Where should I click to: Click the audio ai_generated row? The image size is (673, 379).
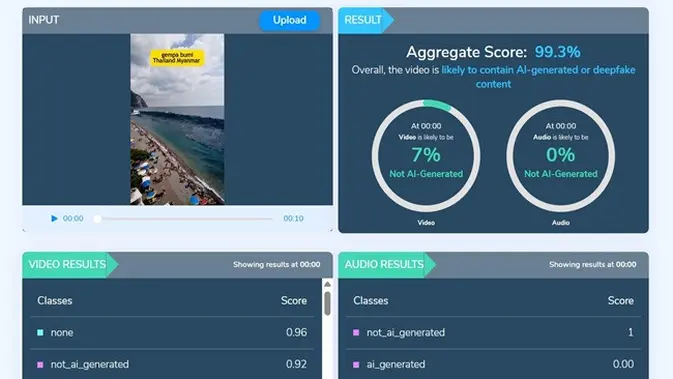coord(494,364)
